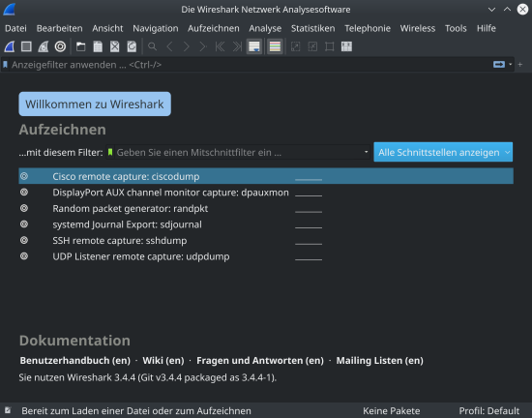
Task: Select Random packet generator: randpkt
Action: click(266, 208)
